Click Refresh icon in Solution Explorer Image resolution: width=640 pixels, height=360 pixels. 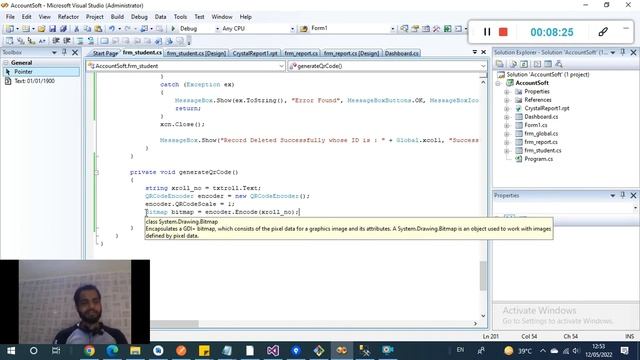[x=524, y=64]
